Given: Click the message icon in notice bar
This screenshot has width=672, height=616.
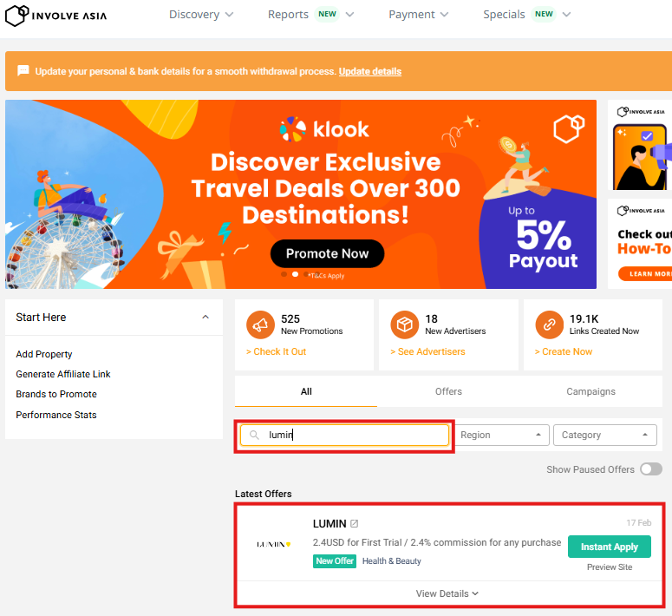Looking at the screenshot, I should [x=23, y=71].
